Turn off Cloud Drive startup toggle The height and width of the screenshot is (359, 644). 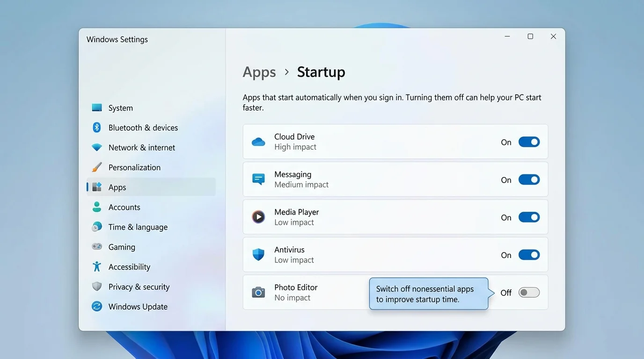tap(529, 142)
